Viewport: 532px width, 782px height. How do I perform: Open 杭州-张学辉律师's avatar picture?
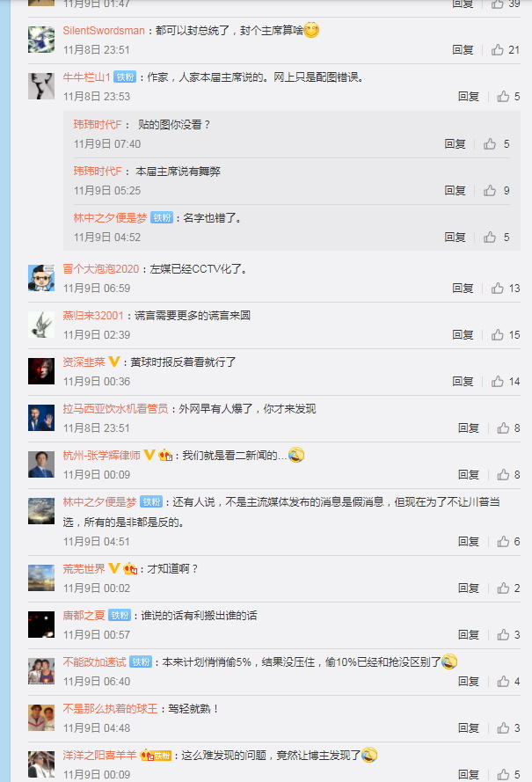pyautogui.click(x=40, y=464)
